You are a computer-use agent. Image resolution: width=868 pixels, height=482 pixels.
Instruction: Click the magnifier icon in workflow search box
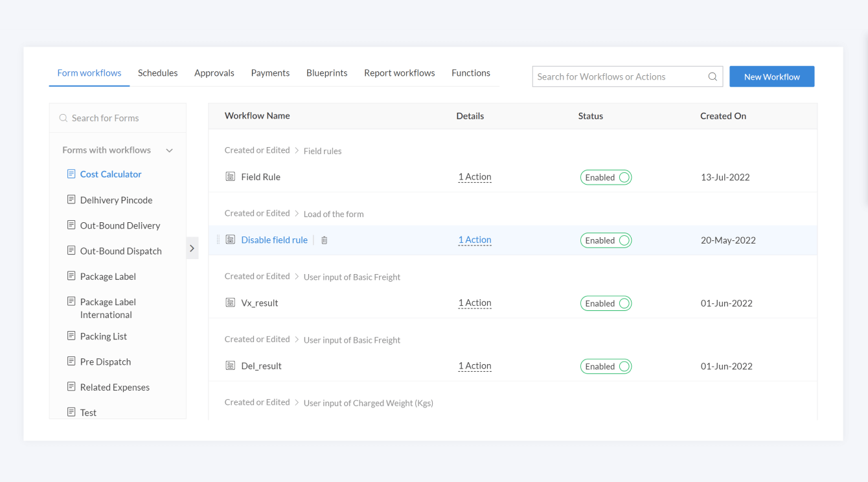[713, 76]
